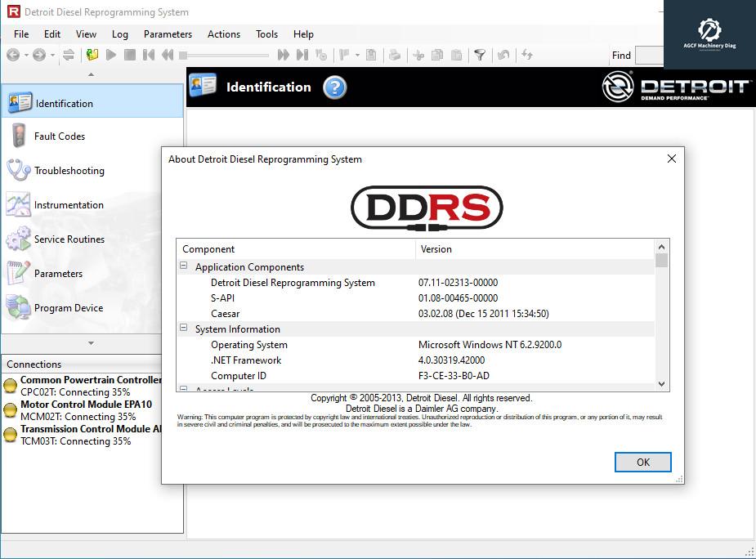
Task: Open the Troubleshooting section
Action: [x=69, y=171]
